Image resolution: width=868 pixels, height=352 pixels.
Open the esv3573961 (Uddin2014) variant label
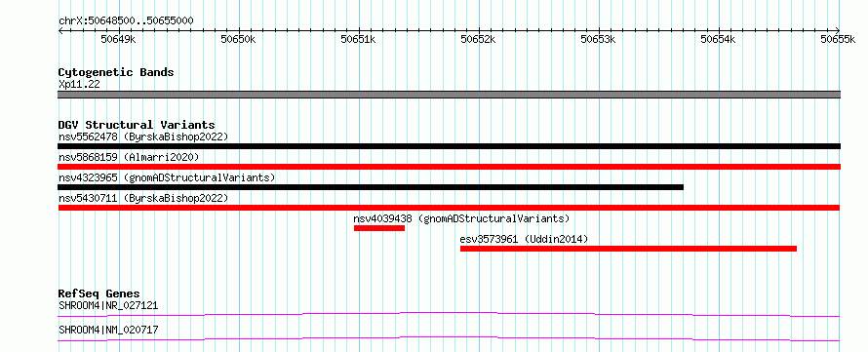525,239
